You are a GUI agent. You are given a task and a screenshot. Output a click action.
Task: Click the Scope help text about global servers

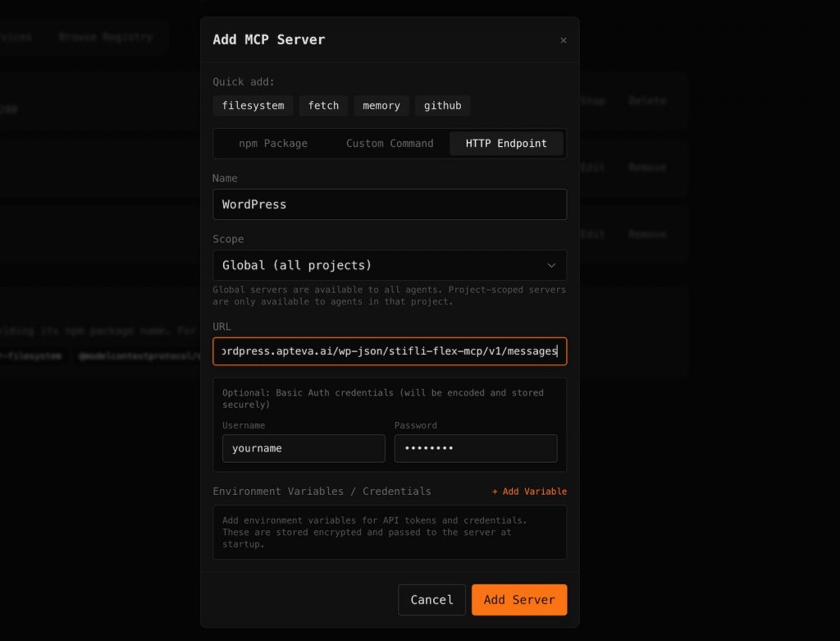click(389, 295)
